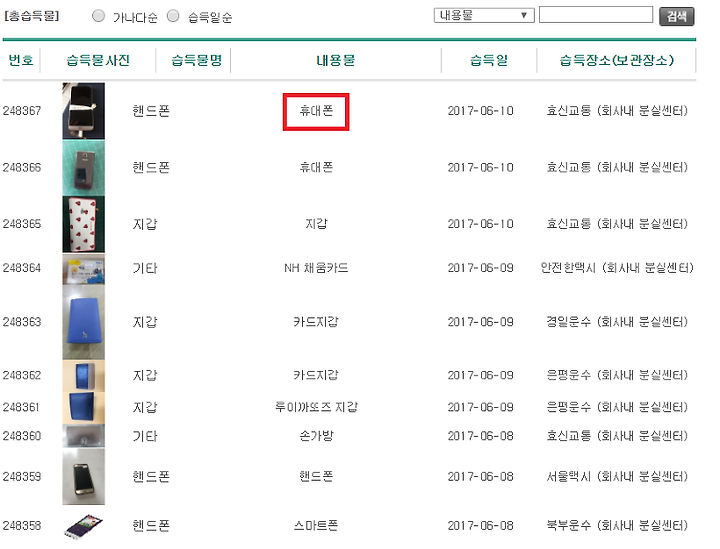Click the 습득장소(보관장소) column header

point(616,60)
